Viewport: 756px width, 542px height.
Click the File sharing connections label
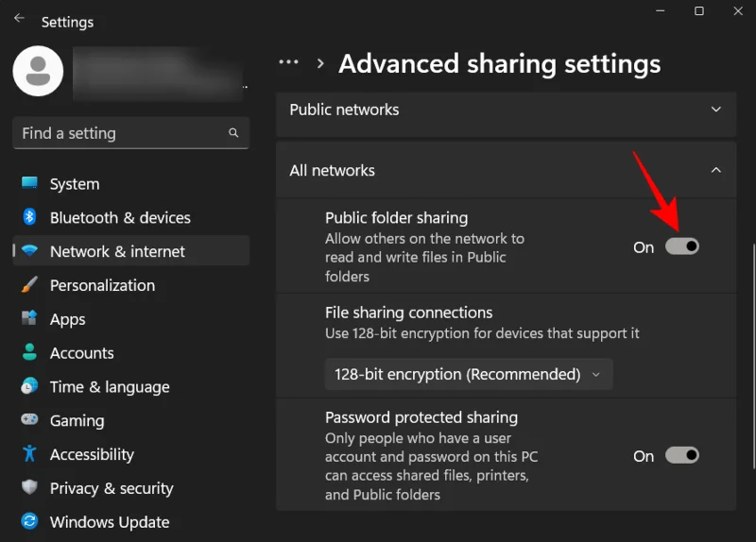coord(409,313)
